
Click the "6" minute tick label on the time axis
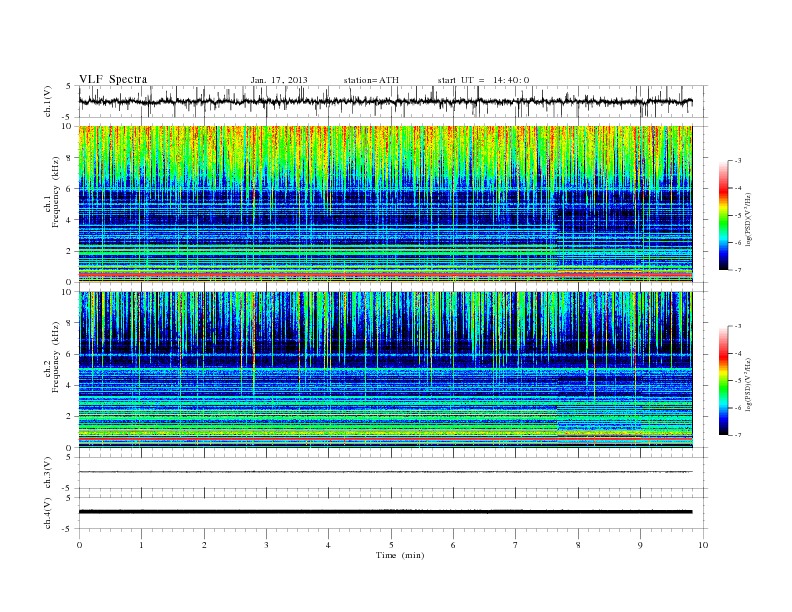[453, 545]
